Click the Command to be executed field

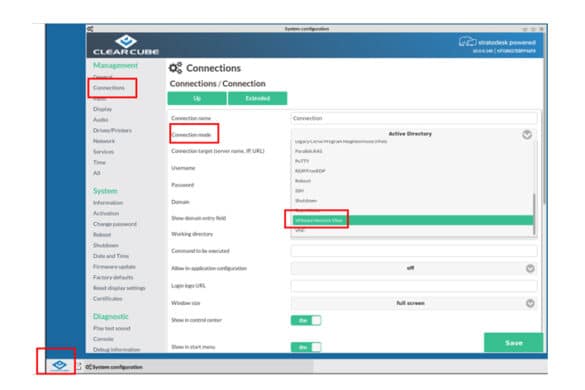413,251
